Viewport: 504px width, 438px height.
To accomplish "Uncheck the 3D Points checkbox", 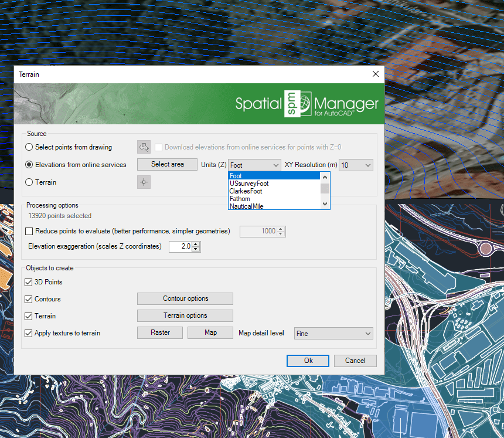I will pyautogui.click(x=29, y=282).
